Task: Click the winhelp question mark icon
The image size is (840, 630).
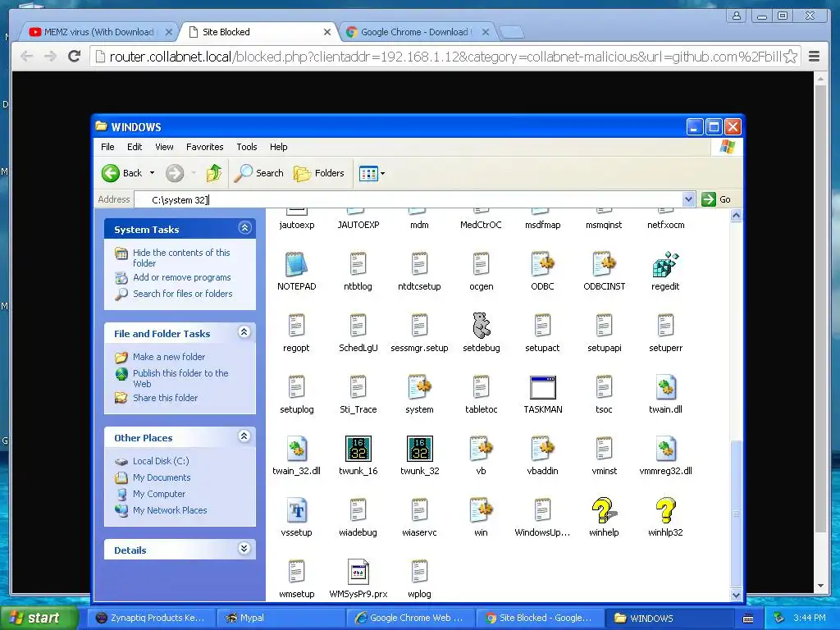Action: tap(604, 510)
